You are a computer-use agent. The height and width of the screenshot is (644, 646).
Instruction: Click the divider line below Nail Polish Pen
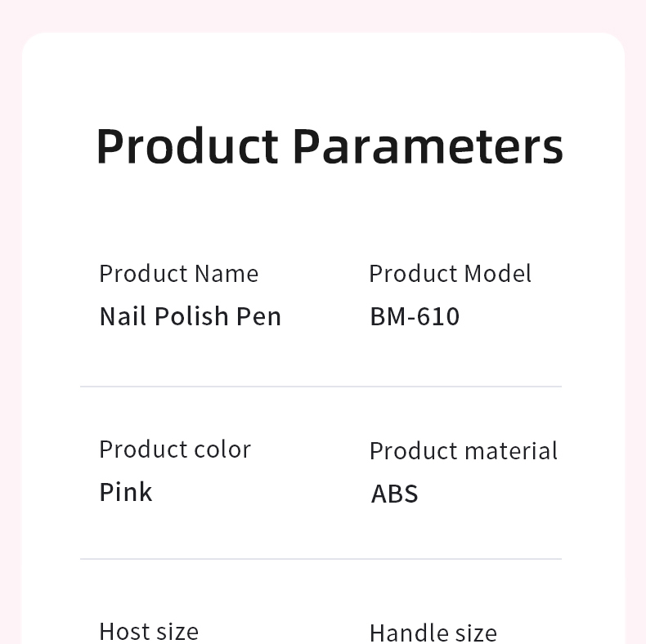pyautogui.click(x=321, y=387)
